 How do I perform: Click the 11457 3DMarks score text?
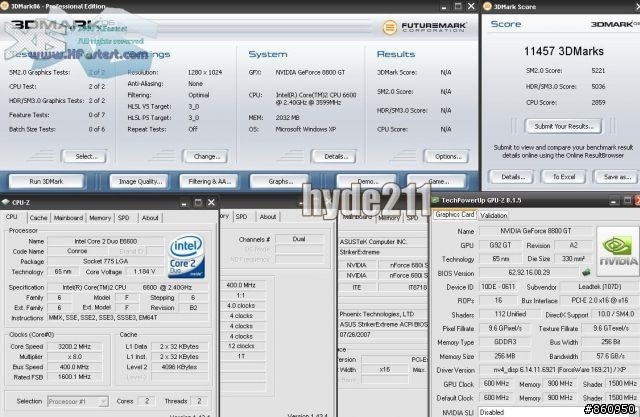coord(564,51)
